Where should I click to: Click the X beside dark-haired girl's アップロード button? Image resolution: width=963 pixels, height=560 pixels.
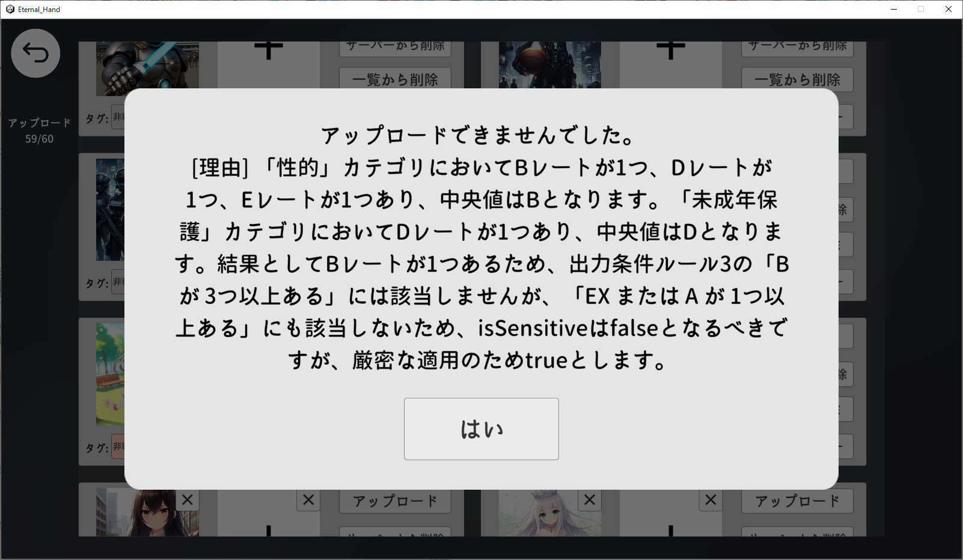click(x=308, y=500)
